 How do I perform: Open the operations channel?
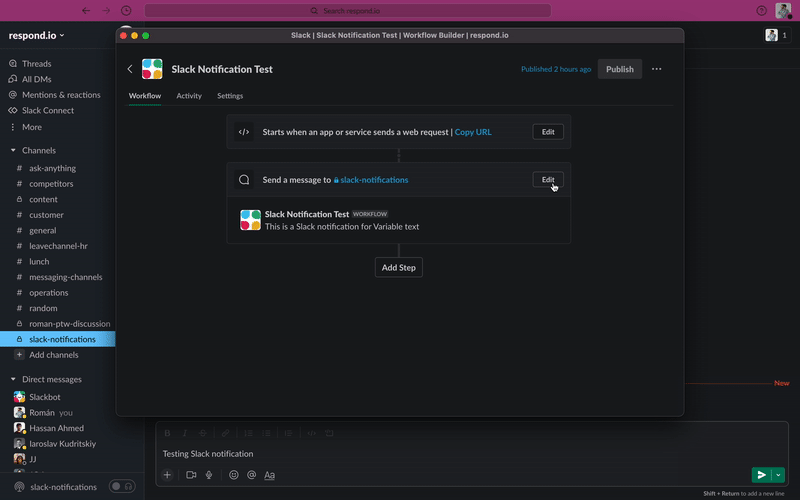(48, 292)
